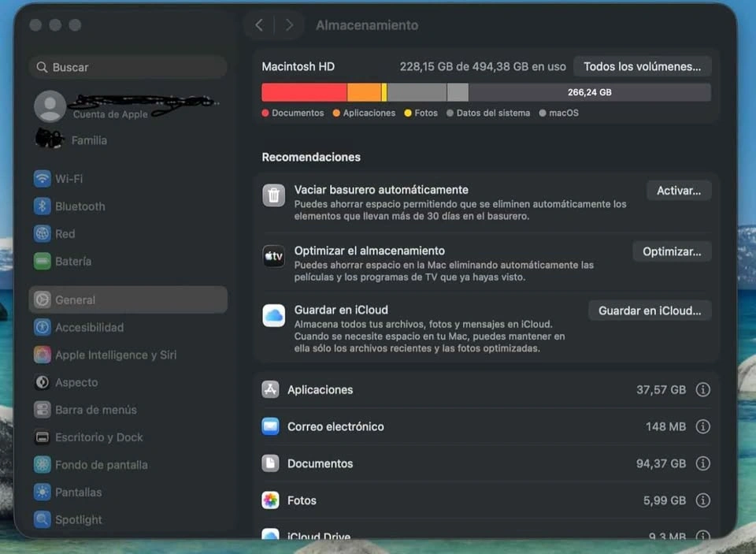The width and height of the screenshot is (756, 554).
Task: Click the Correo electrónico row label
Action: [335, 426]
